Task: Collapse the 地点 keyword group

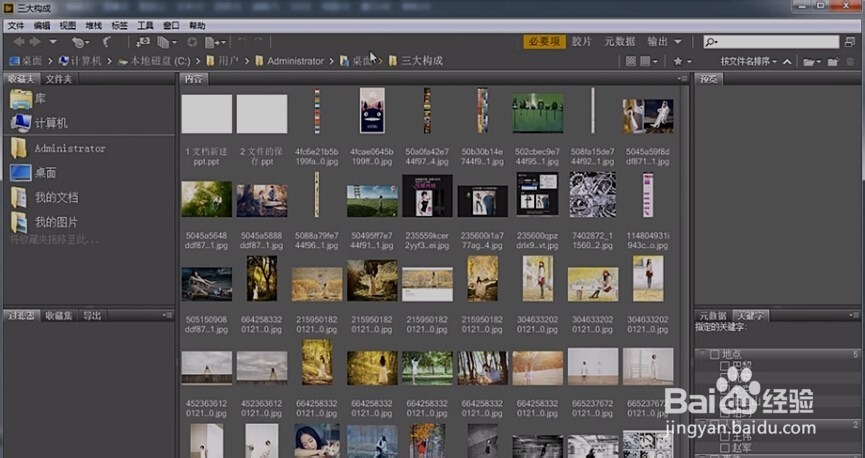Action: point(703,354)
